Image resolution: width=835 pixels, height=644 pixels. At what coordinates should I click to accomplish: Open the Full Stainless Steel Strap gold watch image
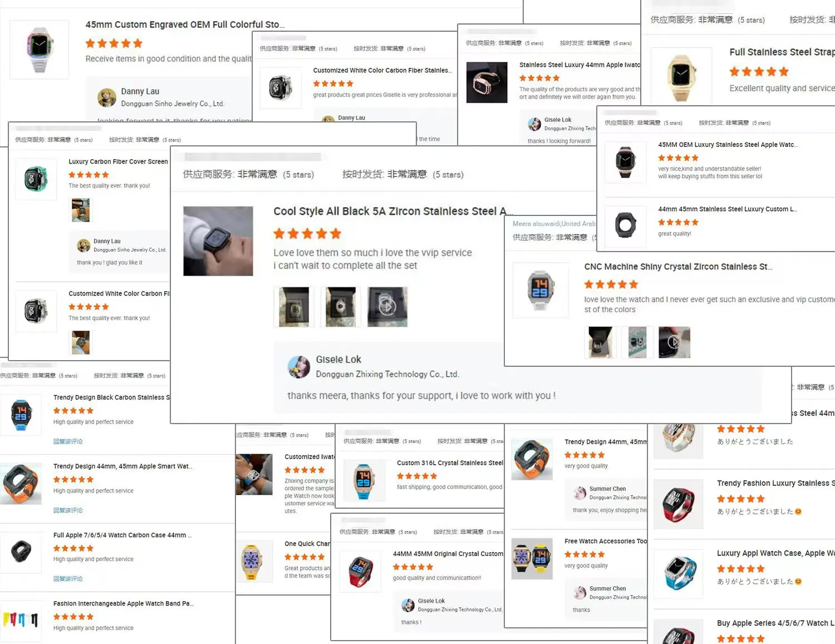pyautogui.click(x=681, y=75)
